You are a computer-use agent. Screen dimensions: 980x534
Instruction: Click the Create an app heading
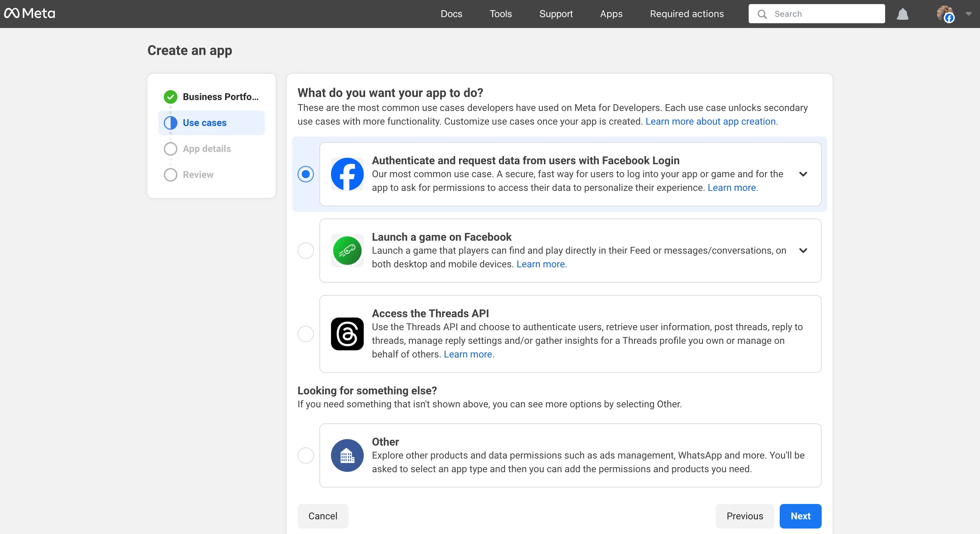[x=190, y=50]
